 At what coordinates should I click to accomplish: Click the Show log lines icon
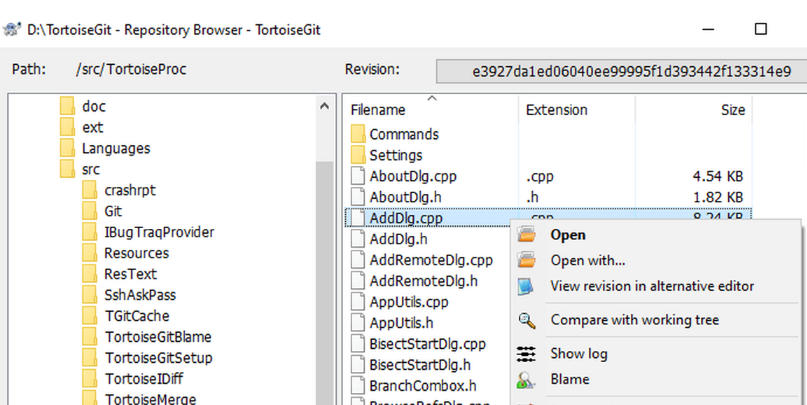point(526,354)
